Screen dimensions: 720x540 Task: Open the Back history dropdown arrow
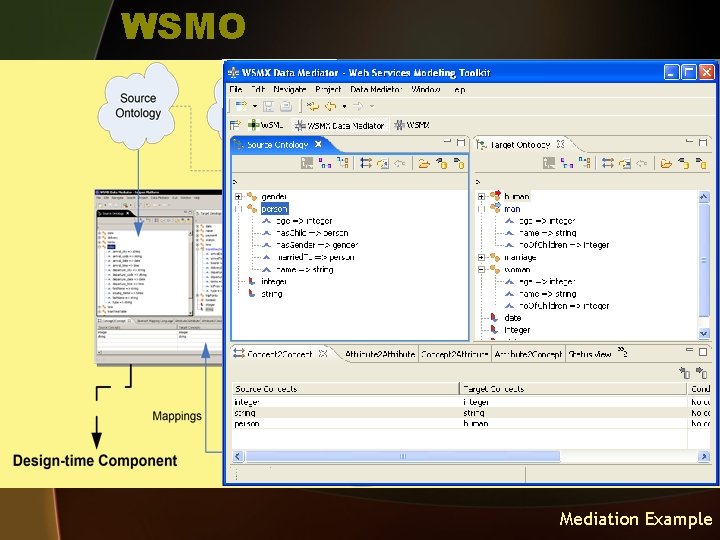(x=344, y=107)
